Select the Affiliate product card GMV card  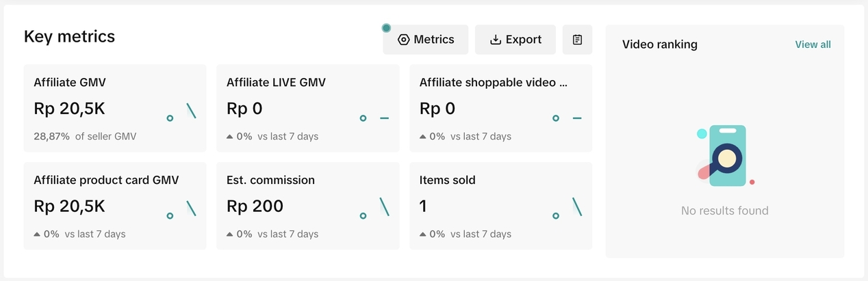(x=114, y=206)
